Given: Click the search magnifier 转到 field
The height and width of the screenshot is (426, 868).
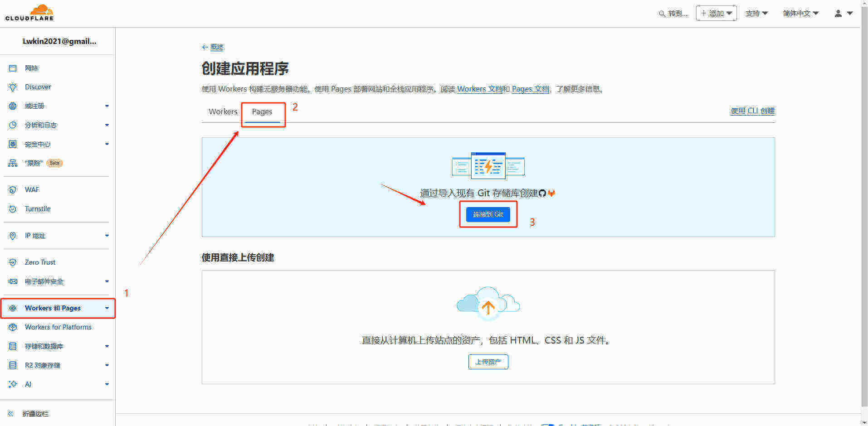Looking at the screenshot, I should click(673, 14).
